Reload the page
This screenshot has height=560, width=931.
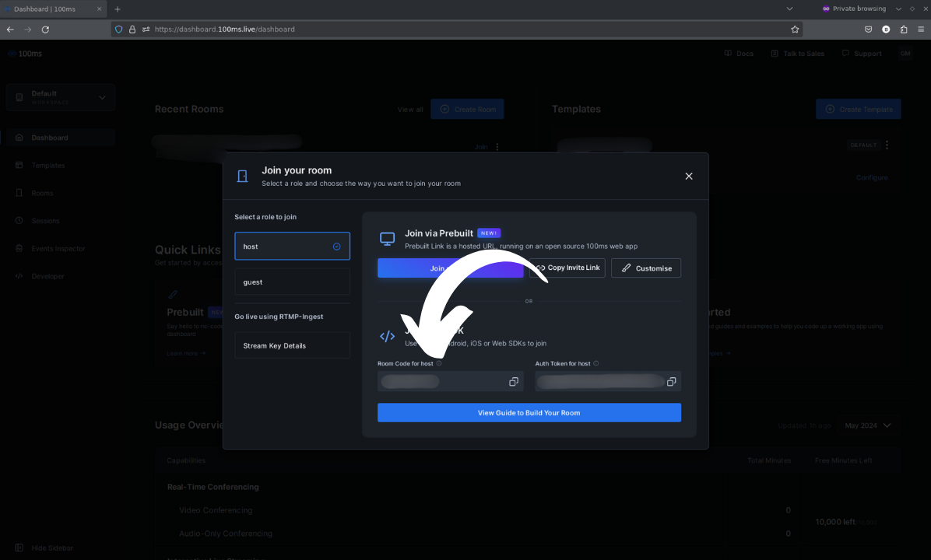point(46,29)
